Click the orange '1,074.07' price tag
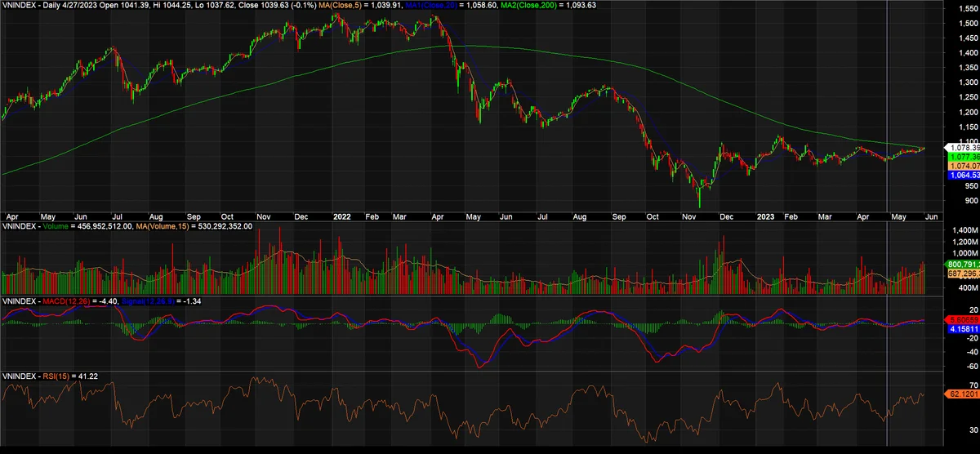The width and height of the screenshot is (980, 454). tap(962, 166)
